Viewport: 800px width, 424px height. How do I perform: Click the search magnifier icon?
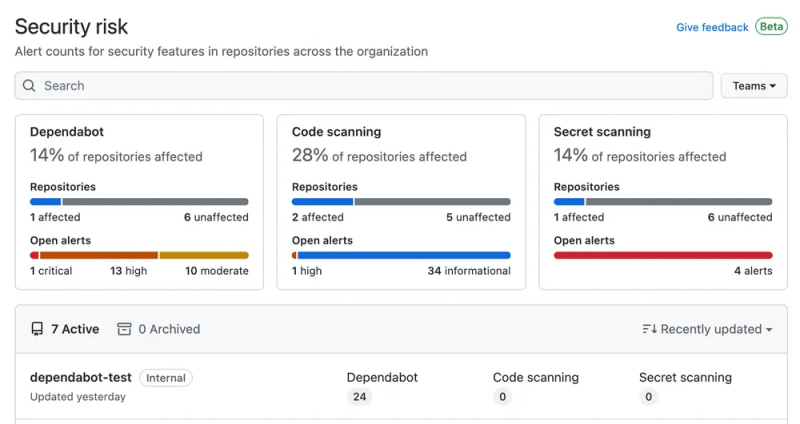(x=29, y=86)
